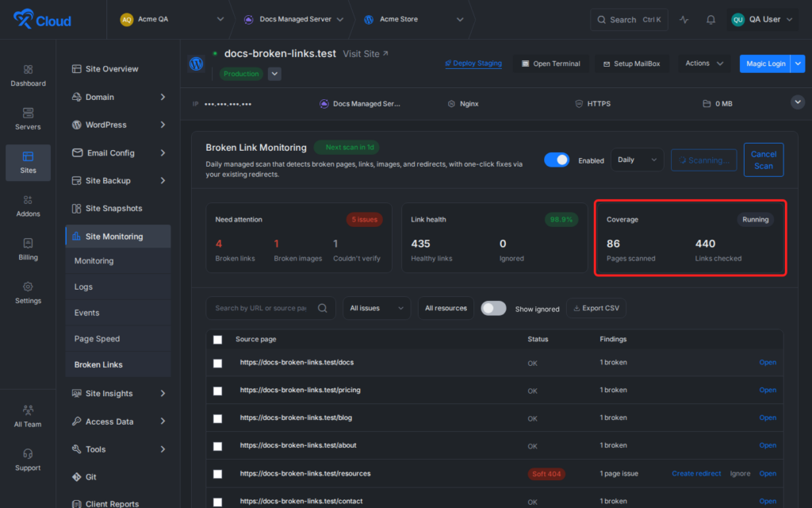Viewport: 812px width, 508px height.
Task: Open the All issues filter dropdown
Action: 377,308
